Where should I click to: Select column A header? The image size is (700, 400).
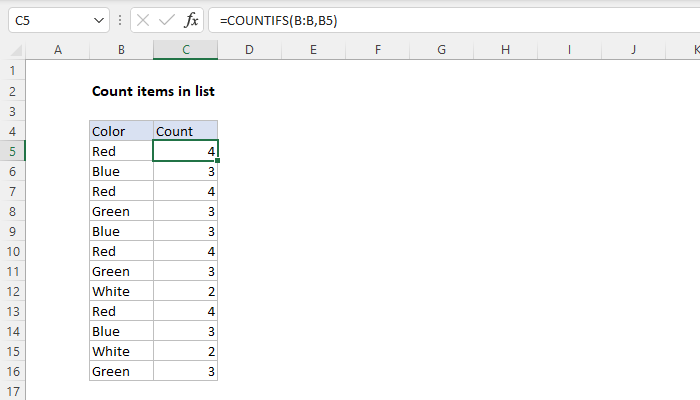58,50
